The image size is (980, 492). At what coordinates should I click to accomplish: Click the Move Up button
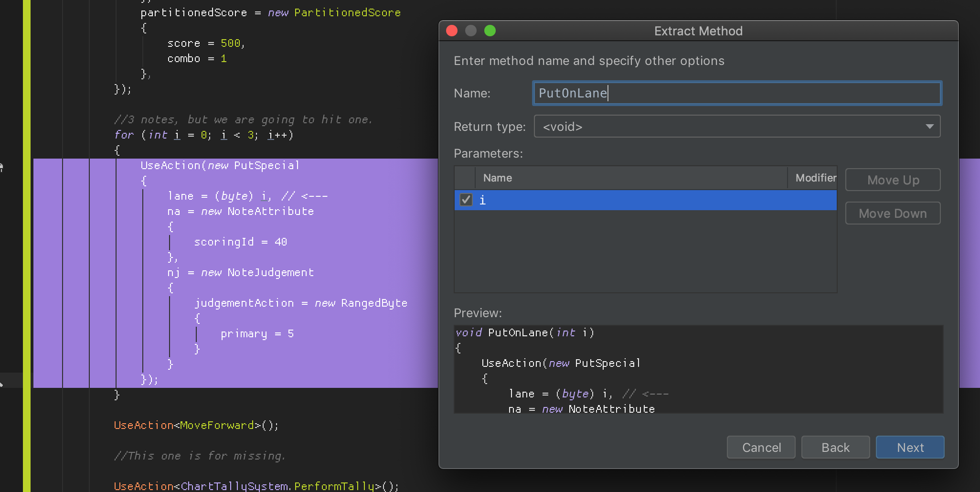point(893,180)
